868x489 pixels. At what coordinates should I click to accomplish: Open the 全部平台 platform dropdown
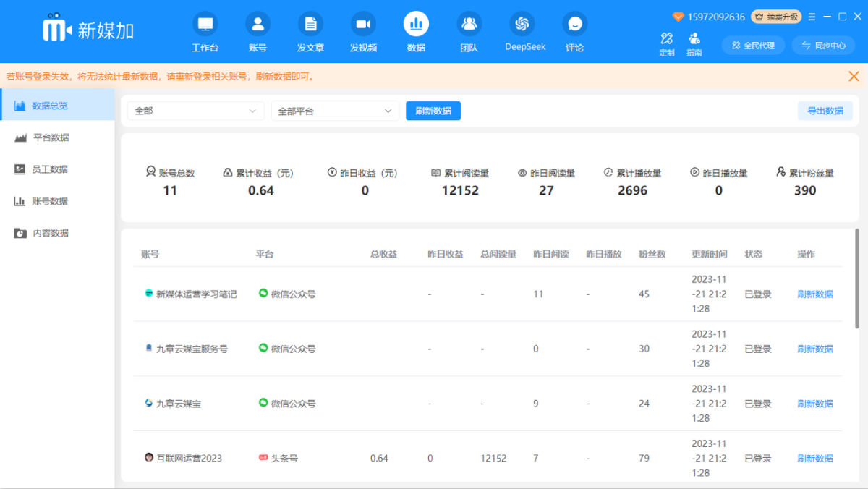click(x=335, y=111)
